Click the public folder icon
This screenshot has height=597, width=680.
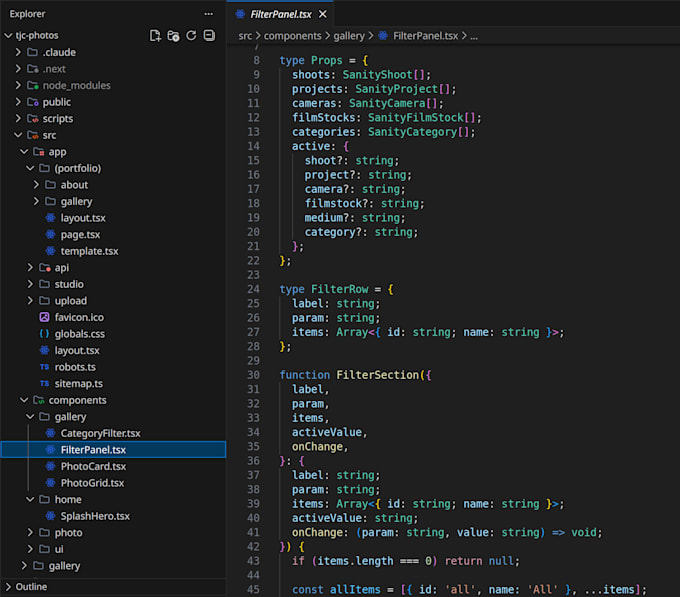pos(33,102)
